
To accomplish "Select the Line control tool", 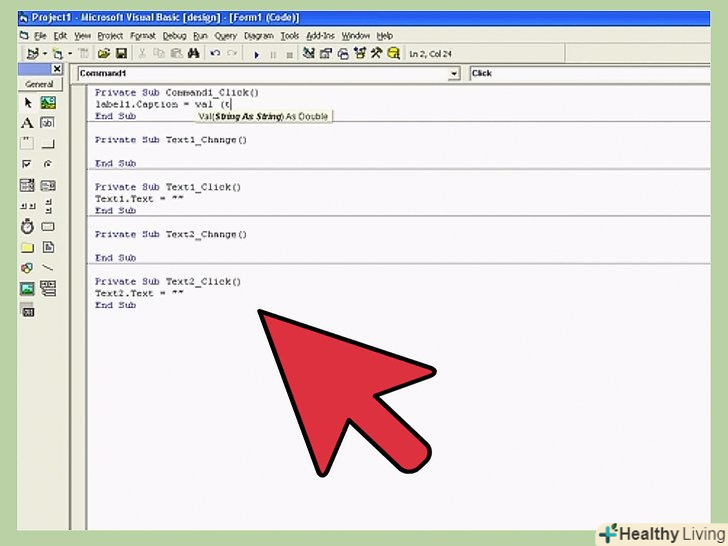I will [x=48, y=268].
